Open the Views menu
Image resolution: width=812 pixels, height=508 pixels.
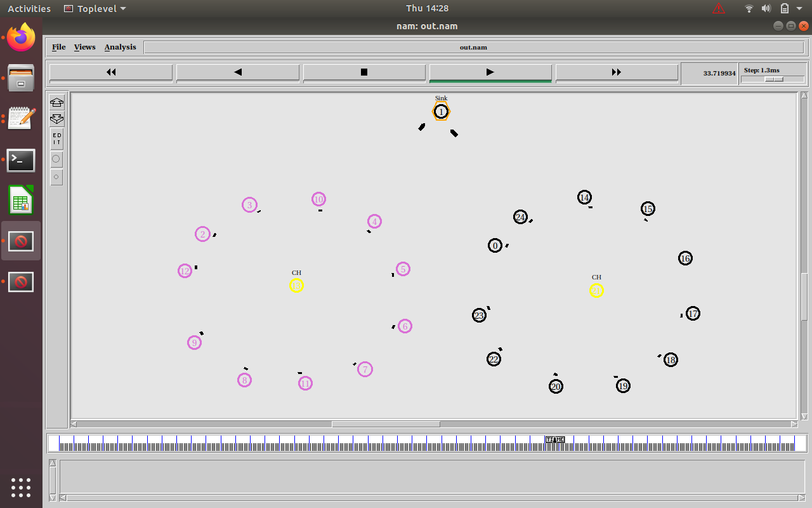pos(84,47)
